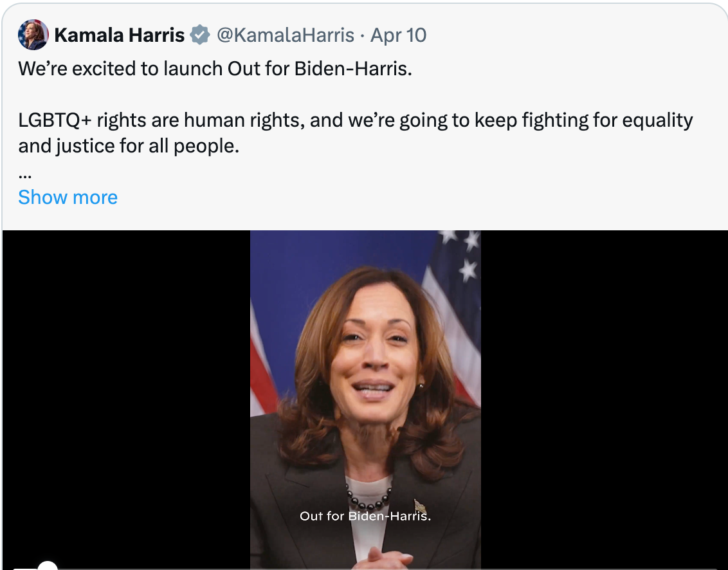Open the Kamala Harris display name

[x=120, y=35]
